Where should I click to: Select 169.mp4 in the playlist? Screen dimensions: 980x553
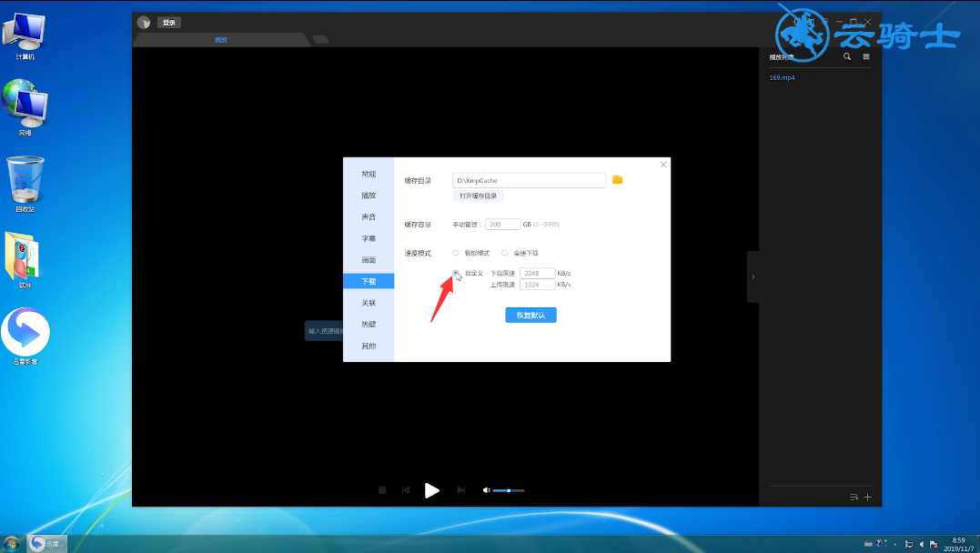click(x=782, y=78)
